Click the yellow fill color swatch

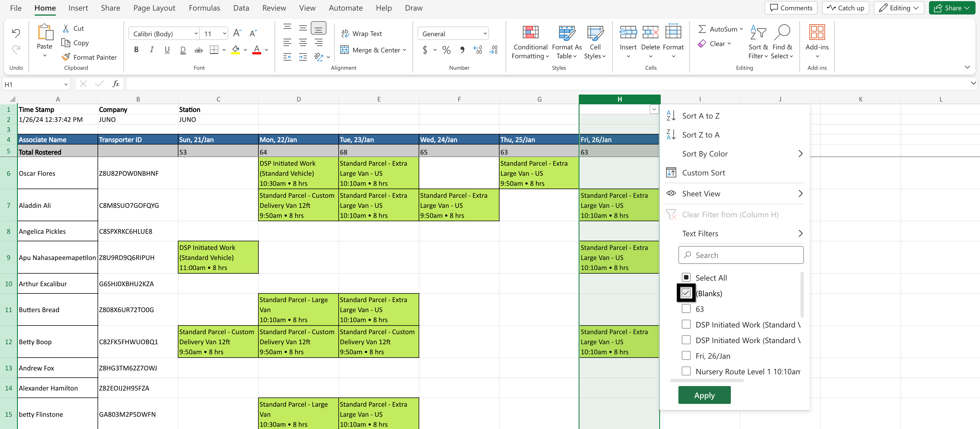pyautogui.click(x=236, y=50)
